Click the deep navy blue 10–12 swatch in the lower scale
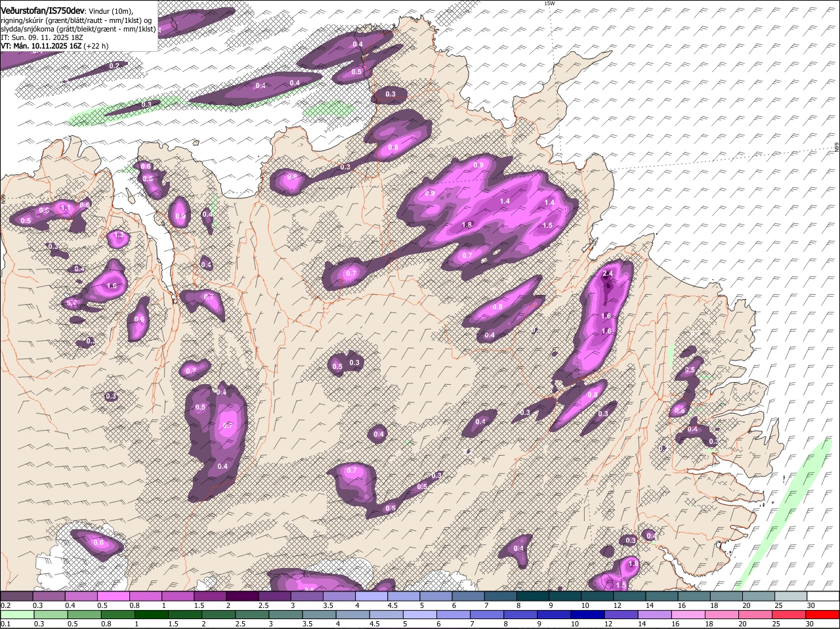840x629 pixels. click(x=588, y=615)
